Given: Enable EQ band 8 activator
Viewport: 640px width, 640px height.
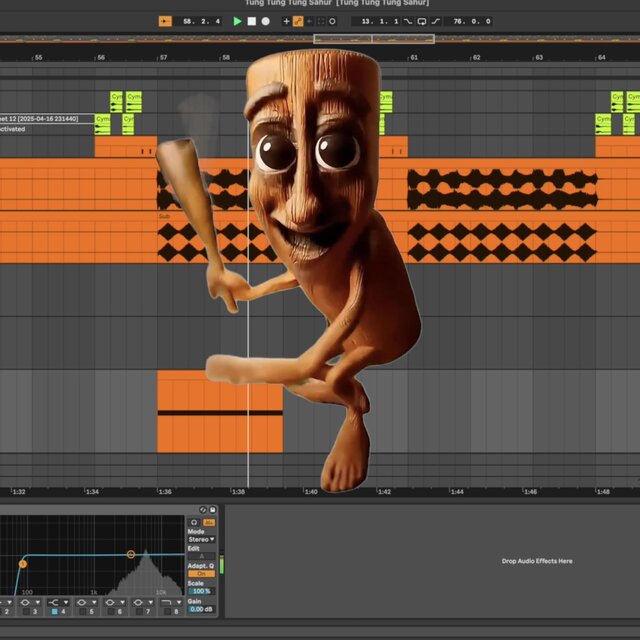Looking at the screenshot, I should (167, 611).
